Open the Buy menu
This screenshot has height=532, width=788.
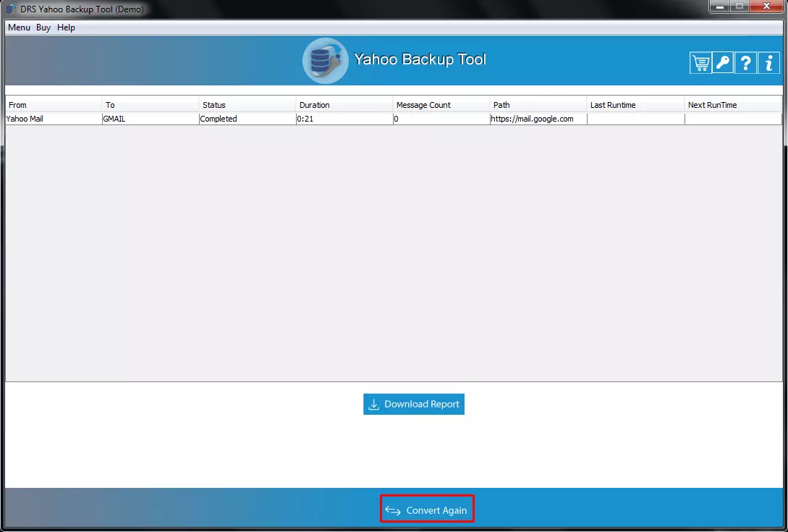[43, 28]
